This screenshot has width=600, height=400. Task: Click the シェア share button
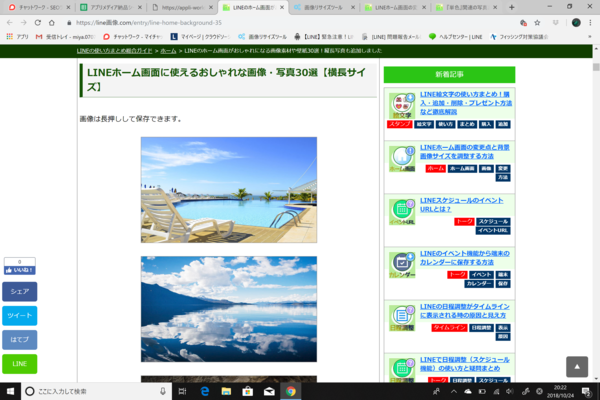(x=20, y=292)
